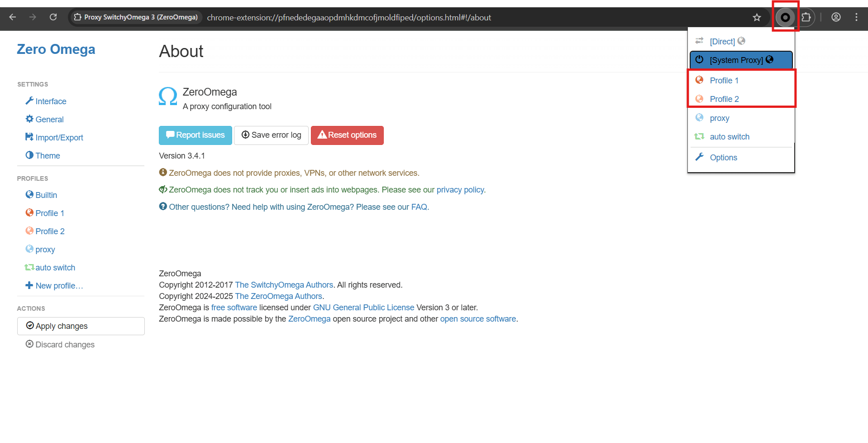Open the GNU General Public License link

[x=364, y=308]
